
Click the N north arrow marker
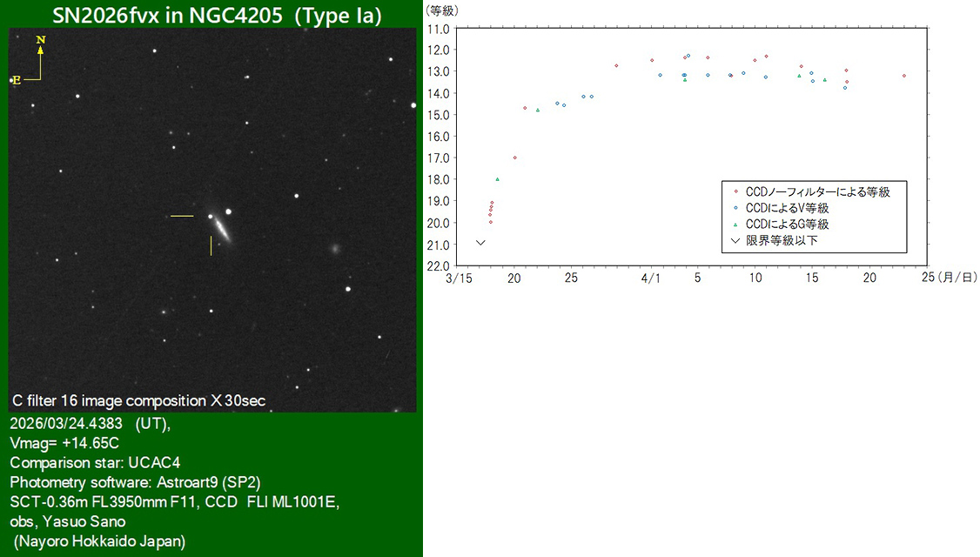[x=40, y=40]
